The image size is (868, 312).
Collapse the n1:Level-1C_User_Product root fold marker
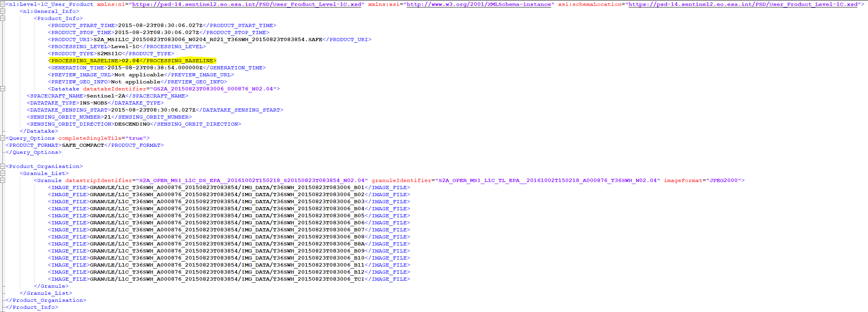[x=2, y=4]
